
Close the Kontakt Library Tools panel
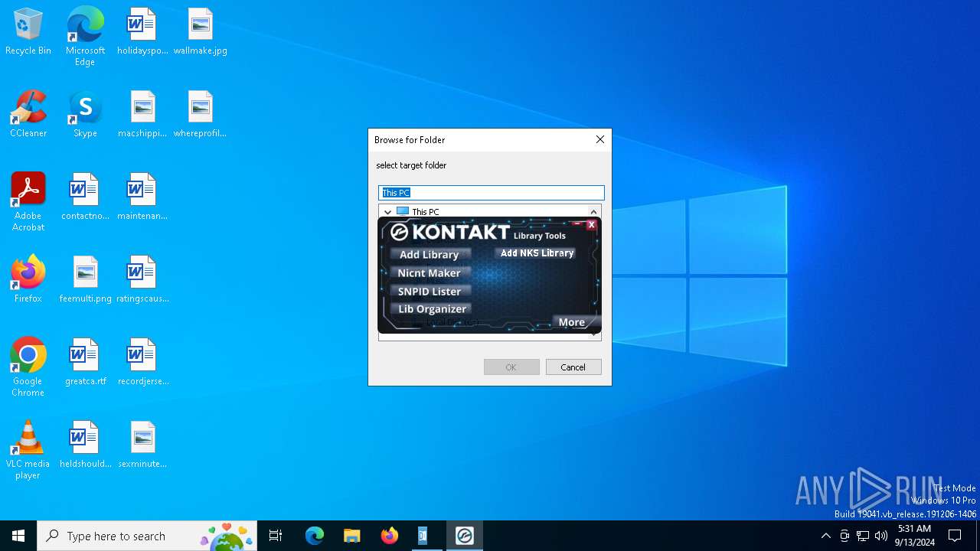[591, 225]
